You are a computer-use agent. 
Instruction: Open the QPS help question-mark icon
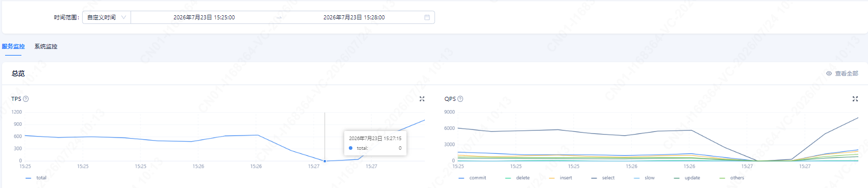coord(461,99)
